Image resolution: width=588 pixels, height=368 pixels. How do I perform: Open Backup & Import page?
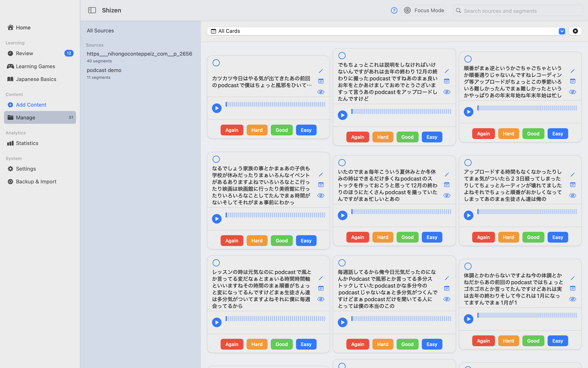pos(40,182)
